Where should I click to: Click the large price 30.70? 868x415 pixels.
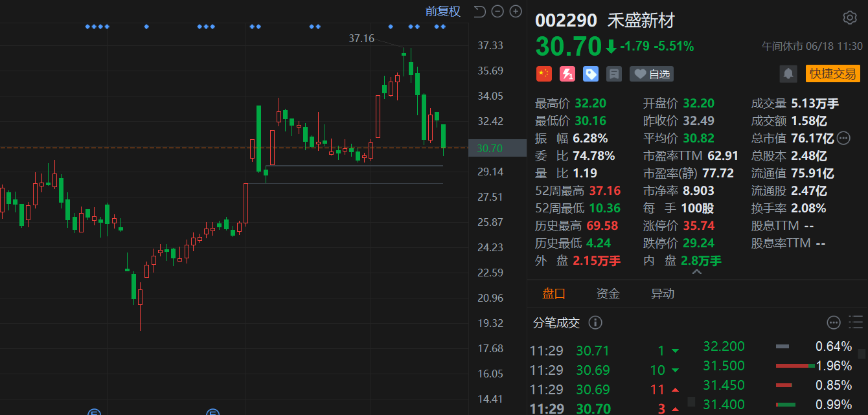tap(569, 47)
